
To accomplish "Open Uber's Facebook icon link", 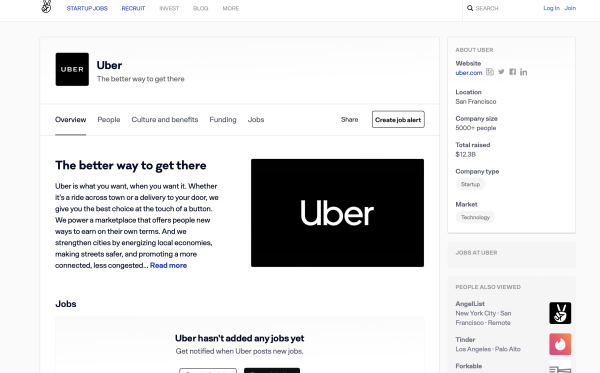I will pos(512,72).
